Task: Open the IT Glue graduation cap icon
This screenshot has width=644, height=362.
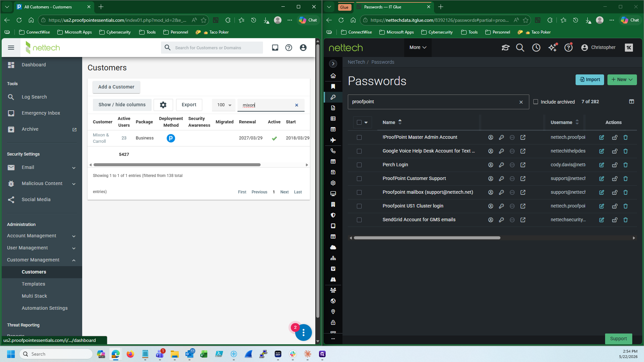Action: pyautogui.click(x=505, y=48)
